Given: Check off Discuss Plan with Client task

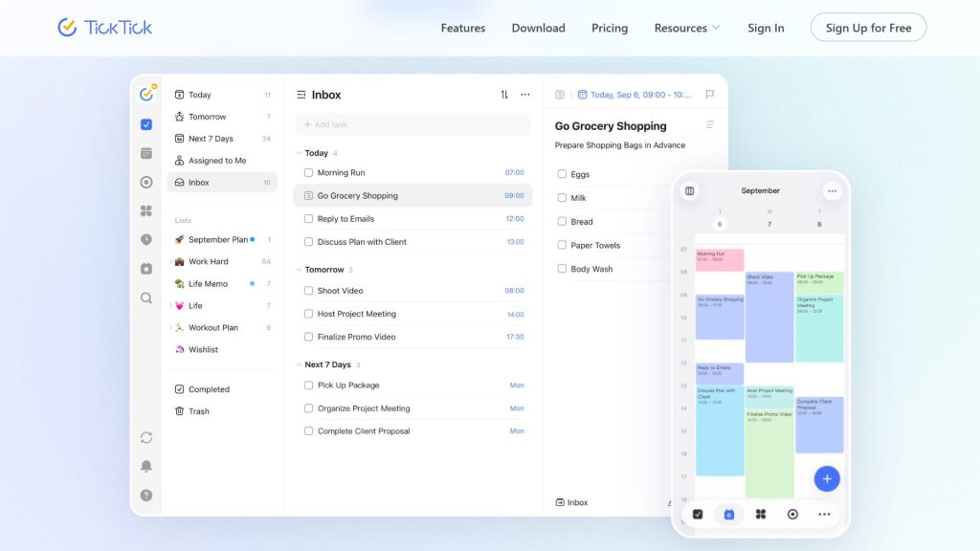Looking at the screenshot, I should (x=308, y=242).
